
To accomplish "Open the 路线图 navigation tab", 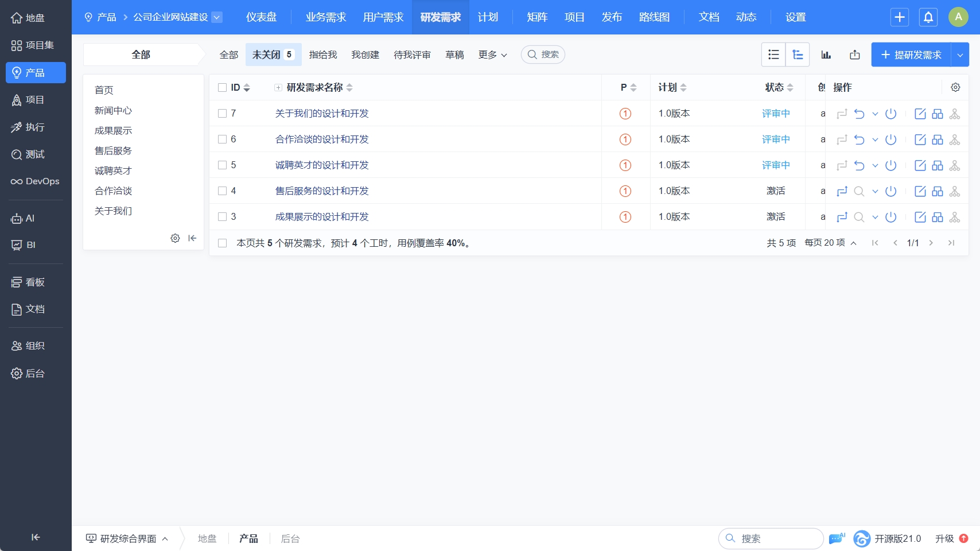I will point(654,17).
